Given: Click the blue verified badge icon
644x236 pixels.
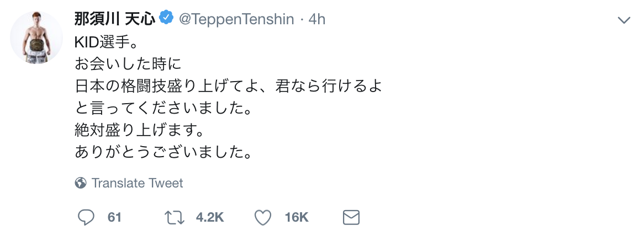Looking at the screenshot, I should pyautogui.click(x=166, y=18).
